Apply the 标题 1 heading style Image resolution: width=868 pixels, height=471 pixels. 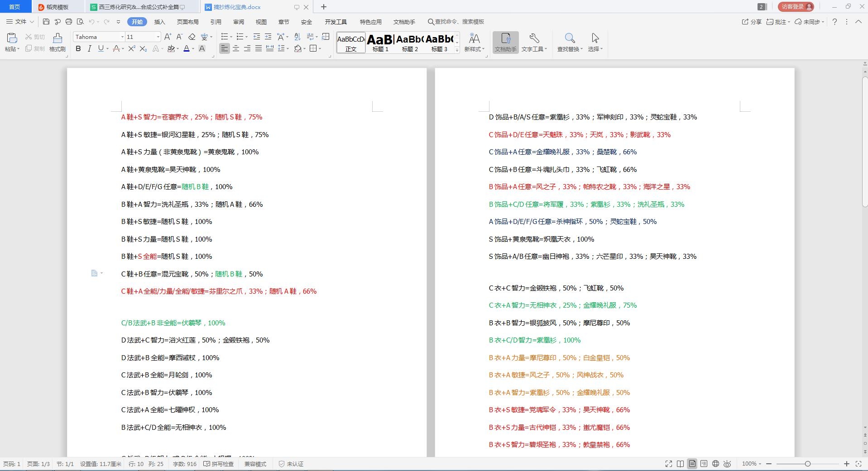(x=380, y=43)
